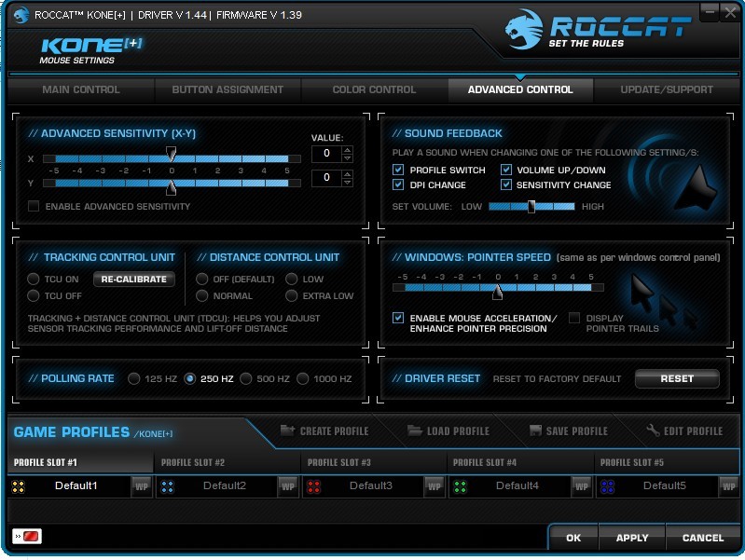Set polling rate to 1000 Hz
The image size is (745, 560).
(x=303, y=378)
